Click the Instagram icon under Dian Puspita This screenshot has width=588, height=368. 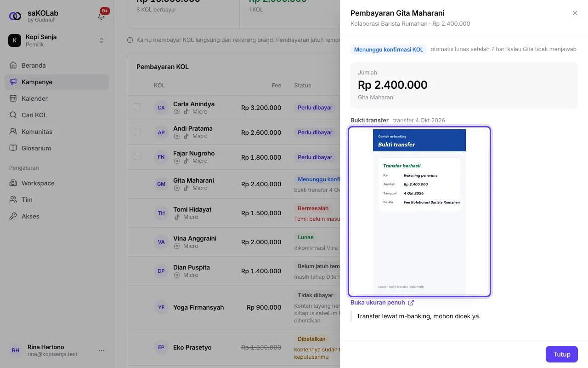tap(177, 275)
